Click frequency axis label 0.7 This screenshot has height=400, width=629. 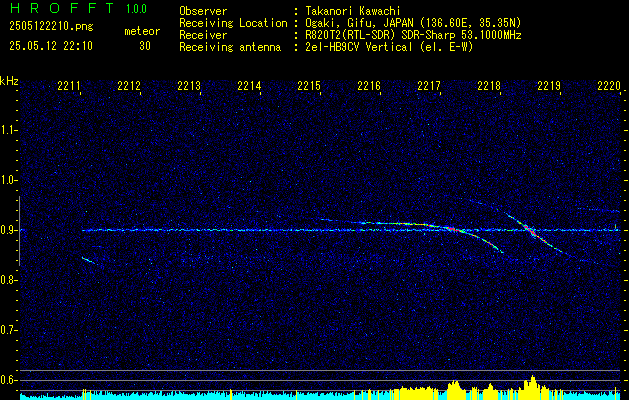[7, 330]
